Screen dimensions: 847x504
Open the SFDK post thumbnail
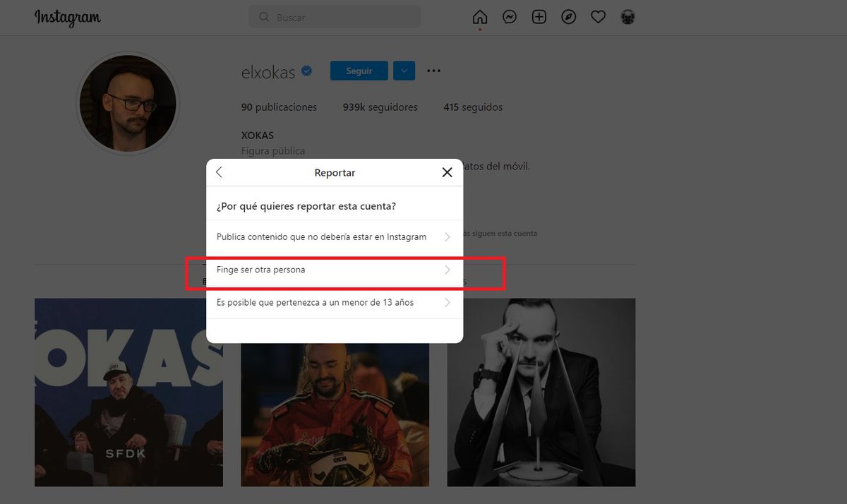point(128,392)
